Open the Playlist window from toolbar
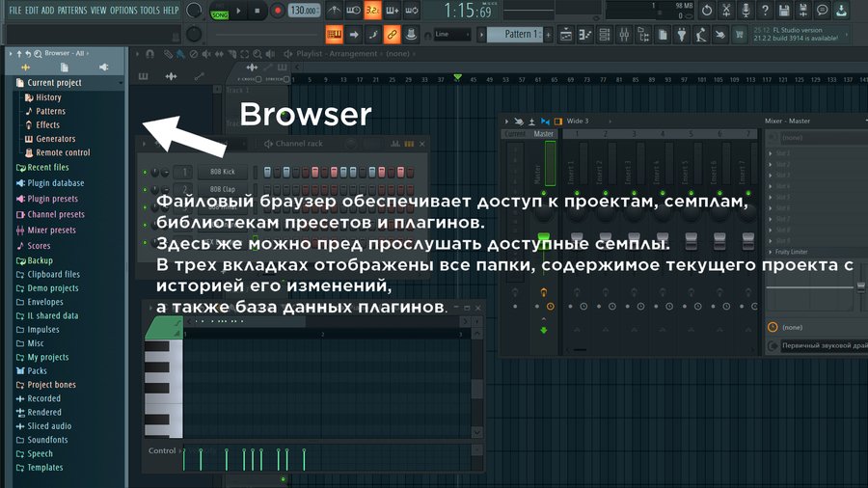Screen dimensions: 868x488 566,35
